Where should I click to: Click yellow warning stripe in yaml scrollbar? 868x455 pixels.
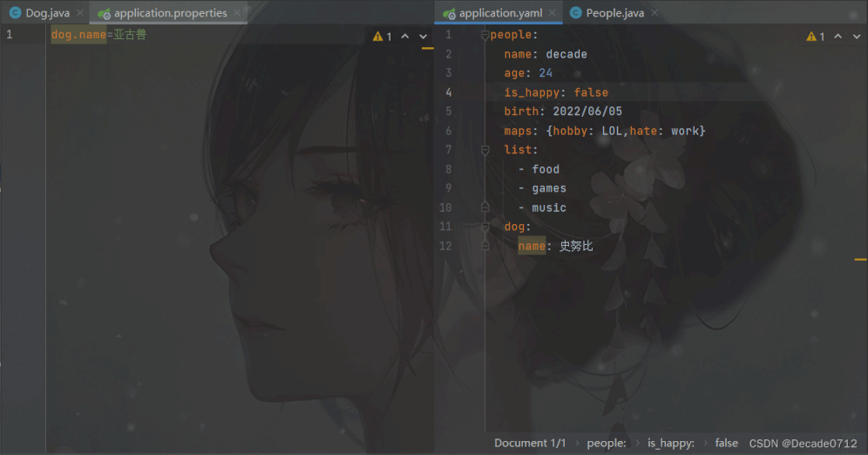click(x=860, y=260)
